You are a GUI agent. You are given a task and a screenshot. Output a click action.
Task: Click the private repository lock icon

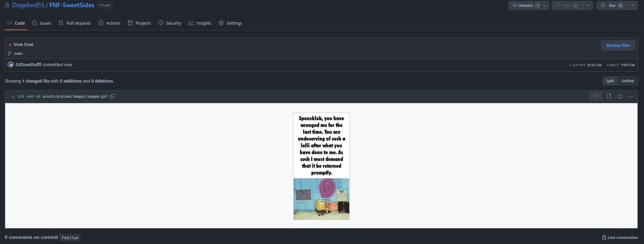[x=8, y=5]
